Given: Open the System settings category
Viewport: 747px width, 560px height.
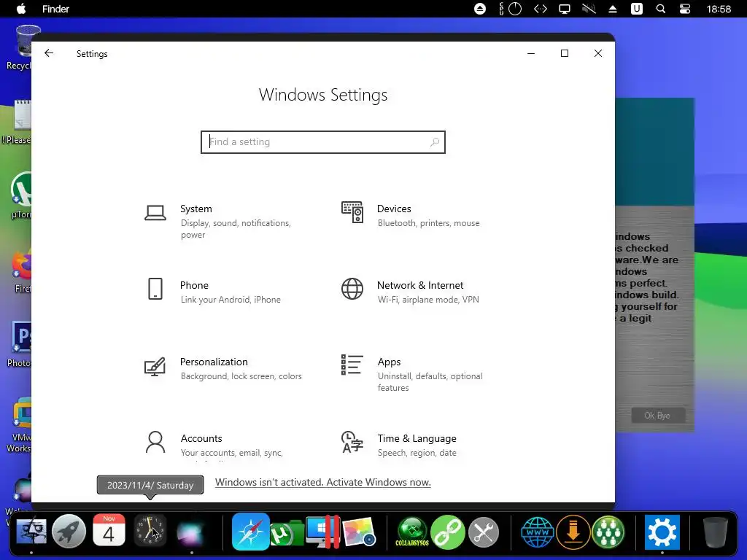Looking at the screenshot, I should pyautogui.click(x=224, y=221).
